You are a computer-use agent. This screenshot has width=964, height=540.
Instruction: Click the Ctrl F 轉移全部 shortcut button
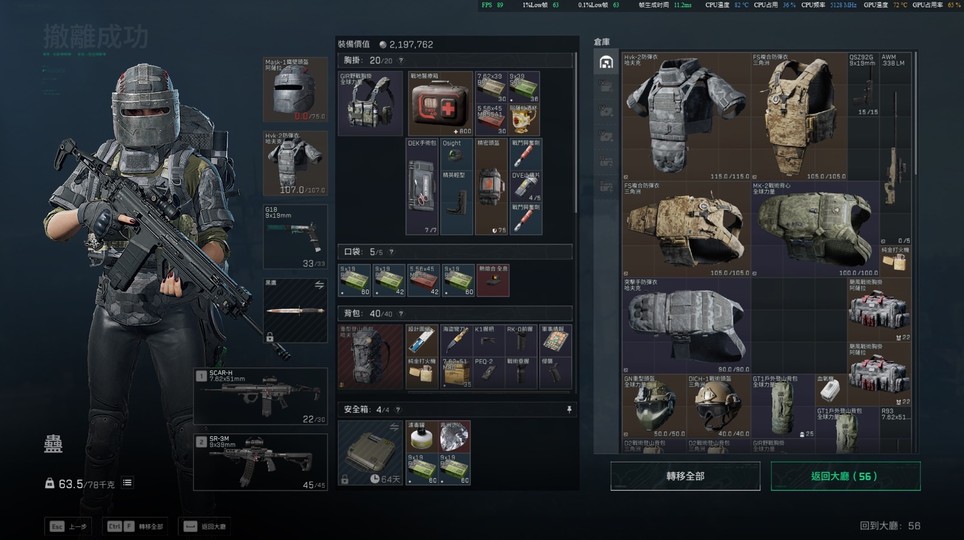pos(136,526)
